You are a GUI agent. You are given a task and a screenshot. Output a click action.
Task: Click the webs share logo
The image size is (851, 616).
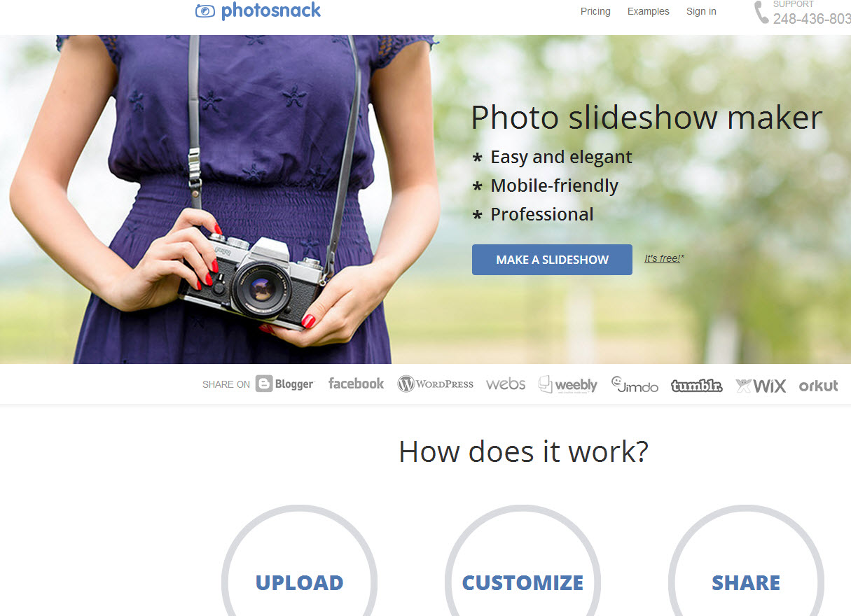point(506,384)
